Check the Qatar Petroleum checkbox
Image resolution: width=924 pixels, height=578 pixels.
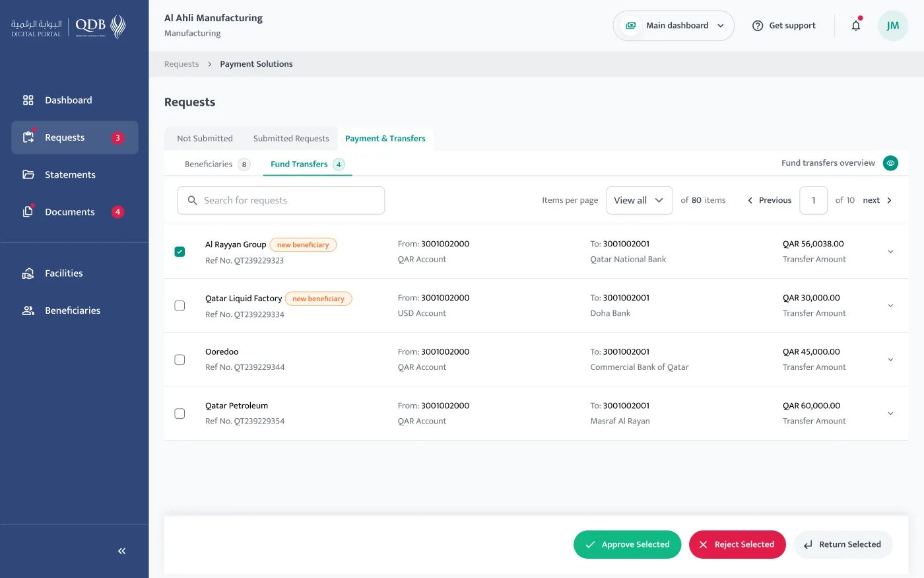180,414
